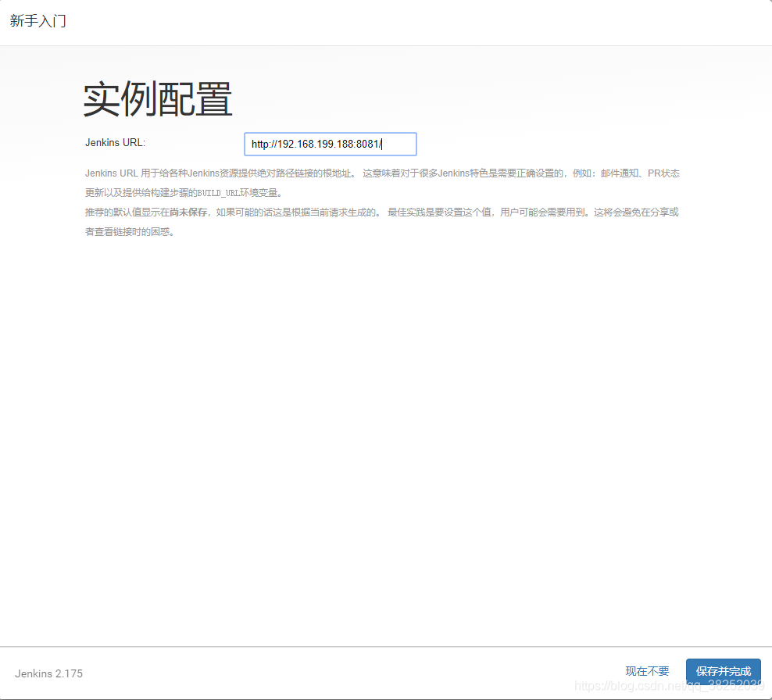Click the highlighted 尚未保存 text
This screenshot has width=772, height=700.
tap(184, 212)
